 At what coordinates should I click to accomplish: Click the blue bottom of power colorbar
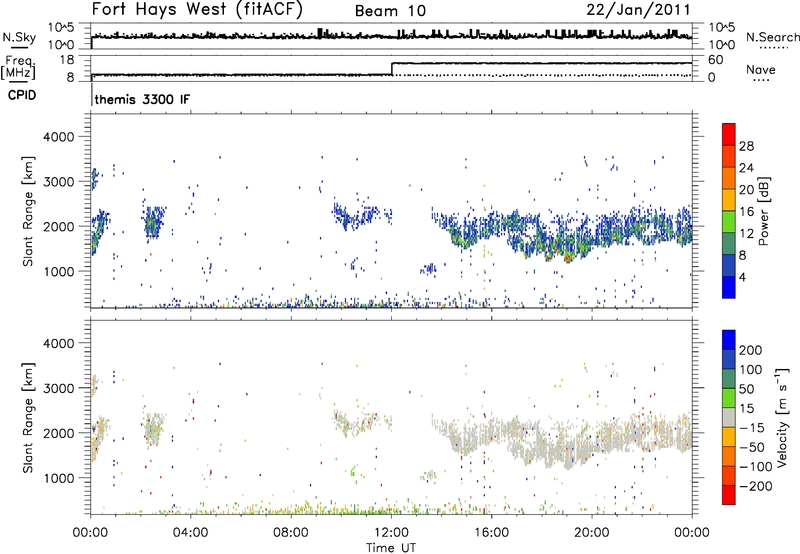pos(729,287)
